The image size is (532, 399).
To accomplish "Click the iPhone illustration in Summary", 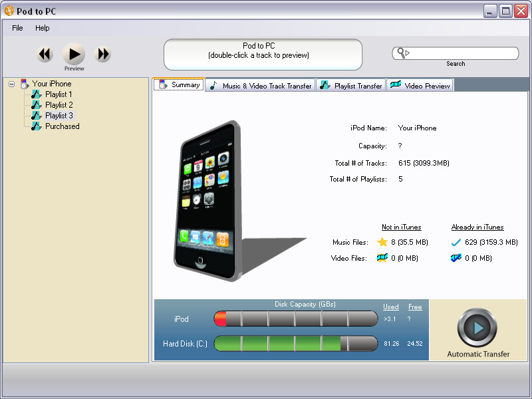I will click(x=207, y=201).
